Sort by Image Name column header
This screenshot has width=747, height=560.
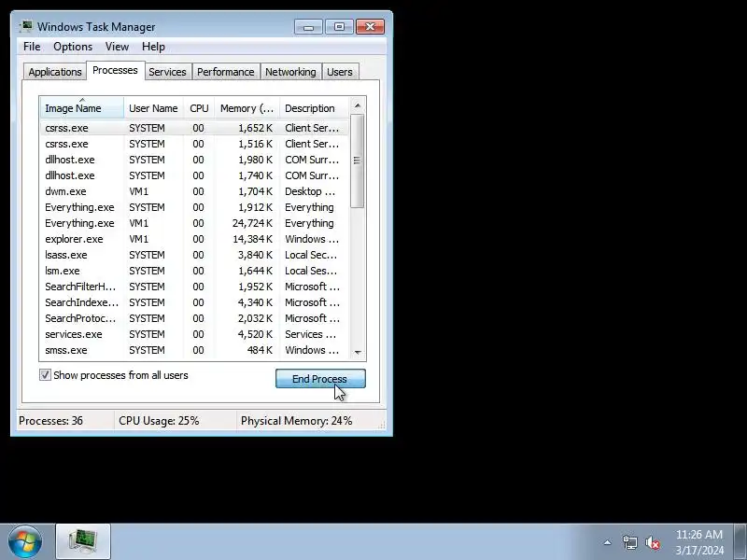82,108
